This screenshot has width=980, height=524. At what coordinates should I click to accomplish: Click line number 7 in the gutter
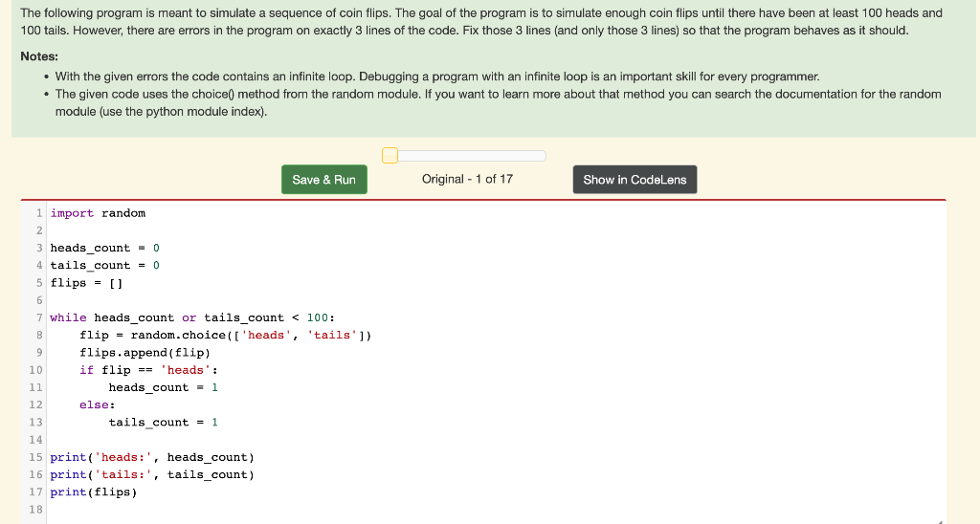point(39,317)
